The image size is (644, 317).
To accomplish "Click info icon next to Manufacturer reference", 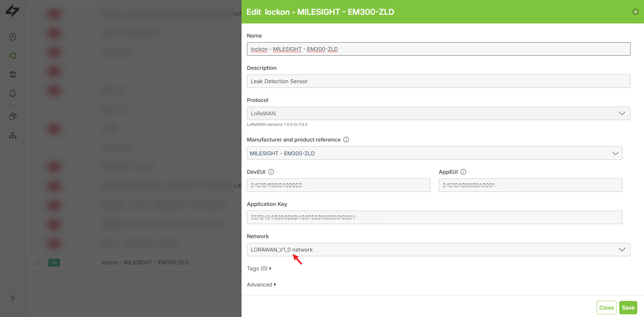I will pyautogui.click(x=346, y=140).
